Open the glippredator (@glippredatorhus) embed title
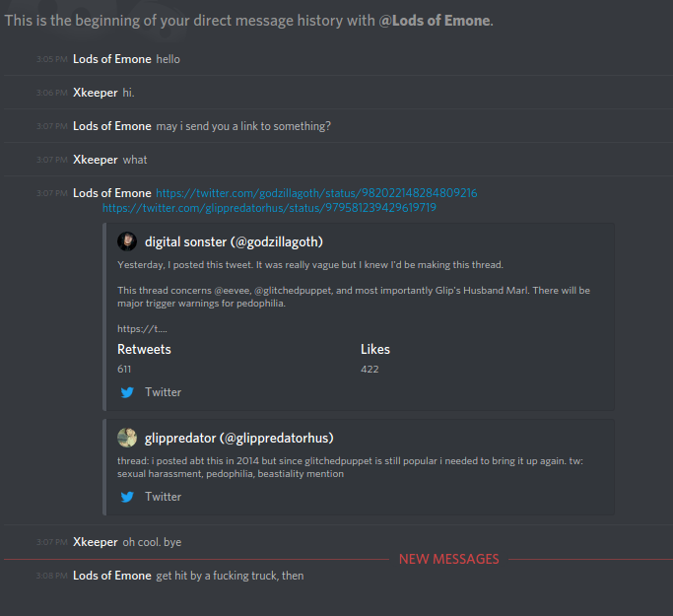The height and width of the screenshot is (616, 673). point(239,438)
